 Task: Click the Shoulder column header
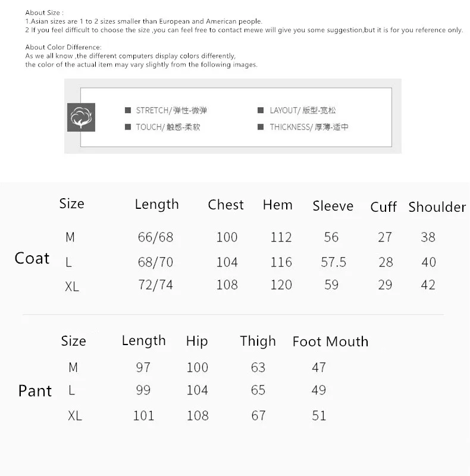[437, 207]
